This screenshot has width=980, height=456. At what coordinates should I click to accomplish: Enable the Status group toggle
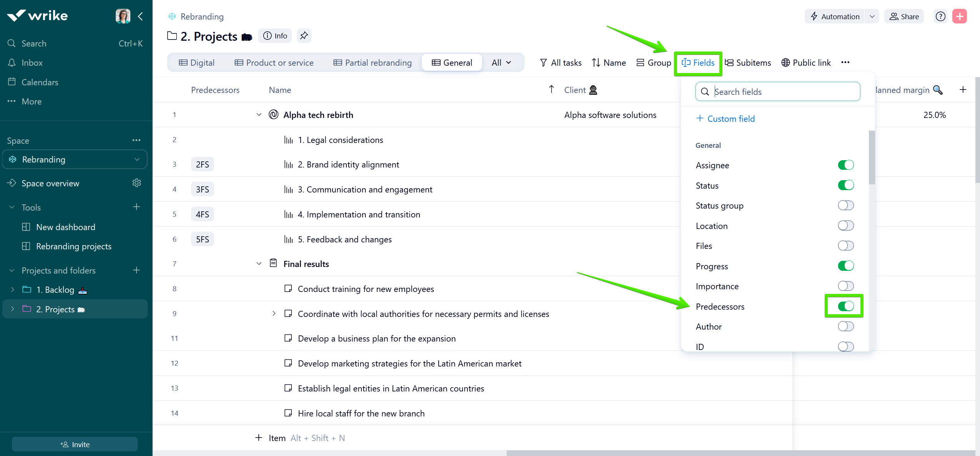click(x=845, y=206)
